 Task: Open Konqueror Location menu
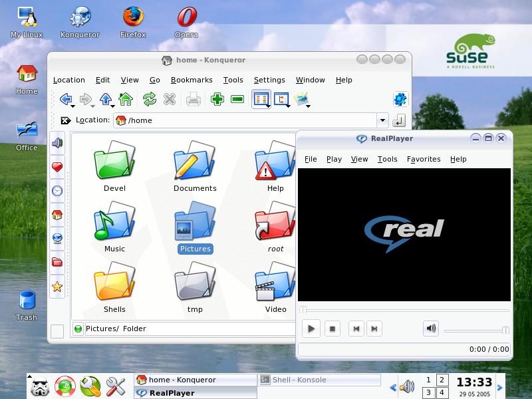pos(69,80)
